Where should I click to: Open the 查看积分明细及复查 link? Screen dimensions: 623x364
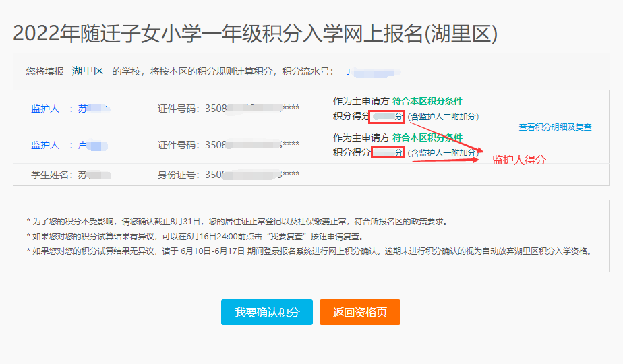pos(555,127)
